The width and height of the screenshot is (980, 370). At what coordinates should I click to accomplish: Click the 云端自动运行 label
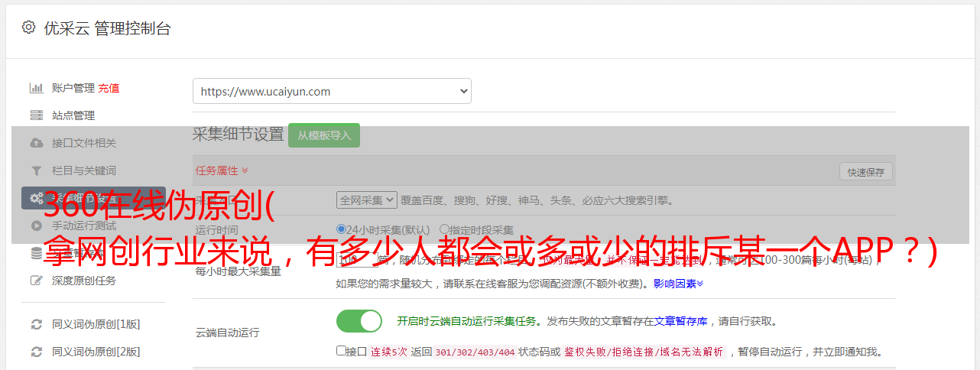227,333
